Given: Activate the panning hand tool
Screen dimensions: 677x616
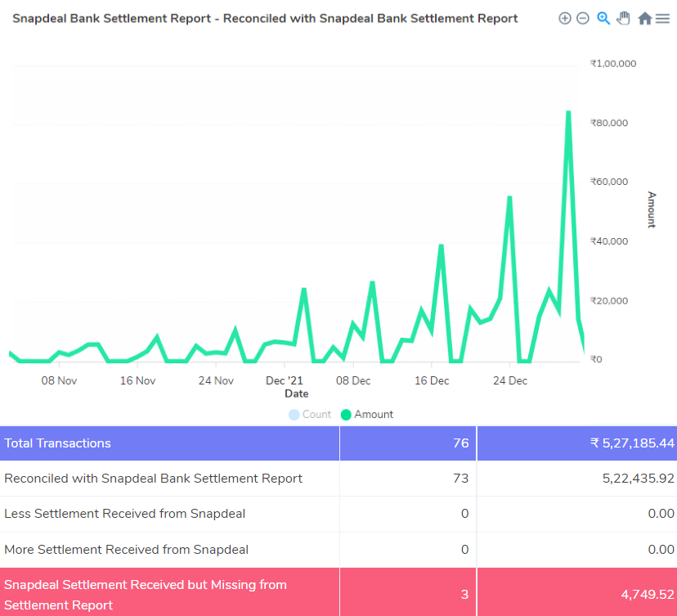Looking at the screenshot, I should [623, 18].
